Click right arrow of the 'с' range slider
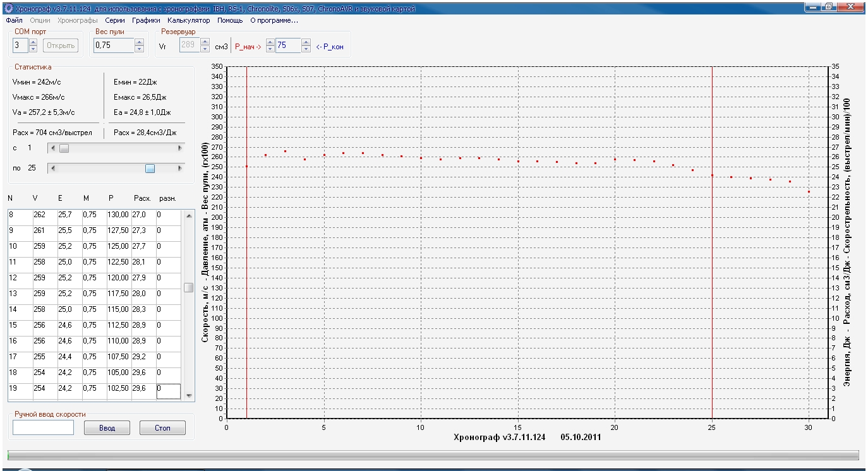 [x=180, y=148]
